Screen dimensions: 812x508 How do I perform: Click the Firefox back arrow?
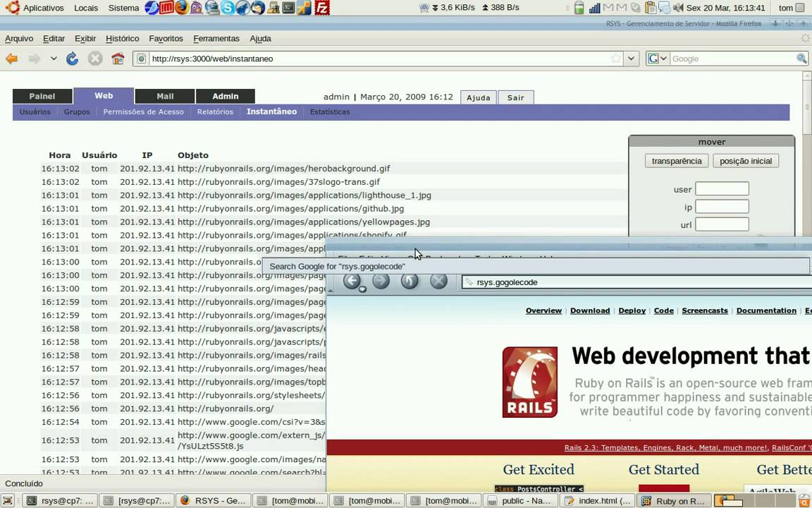(11, 59)
